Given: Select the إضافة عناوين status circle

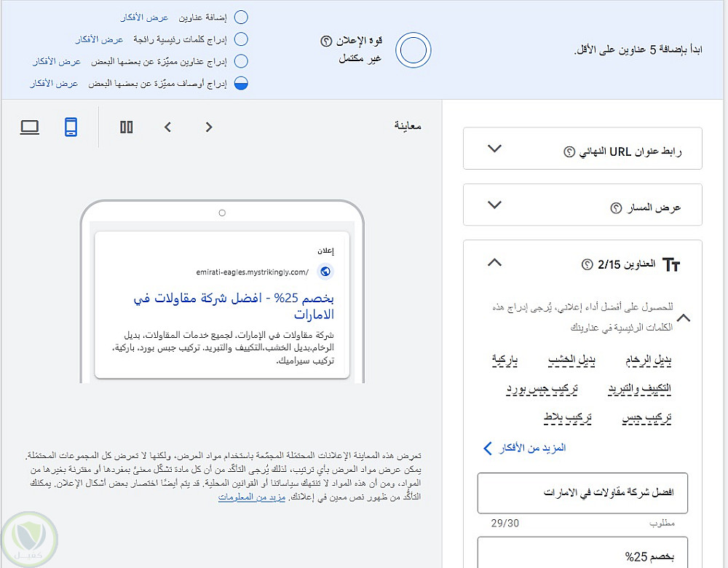Looking at the screenshot, I should 241,17.
